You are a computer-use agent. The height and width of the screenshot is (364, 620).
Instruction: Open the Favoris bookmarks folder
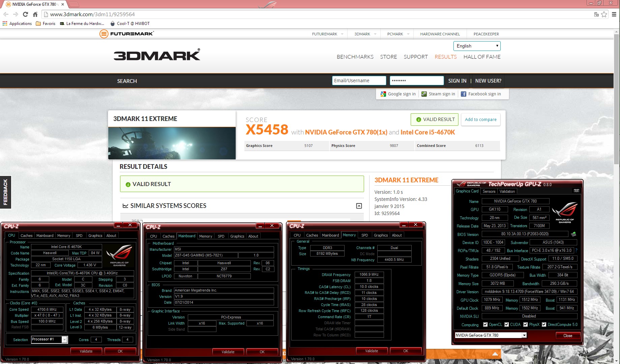coord(45,24)
